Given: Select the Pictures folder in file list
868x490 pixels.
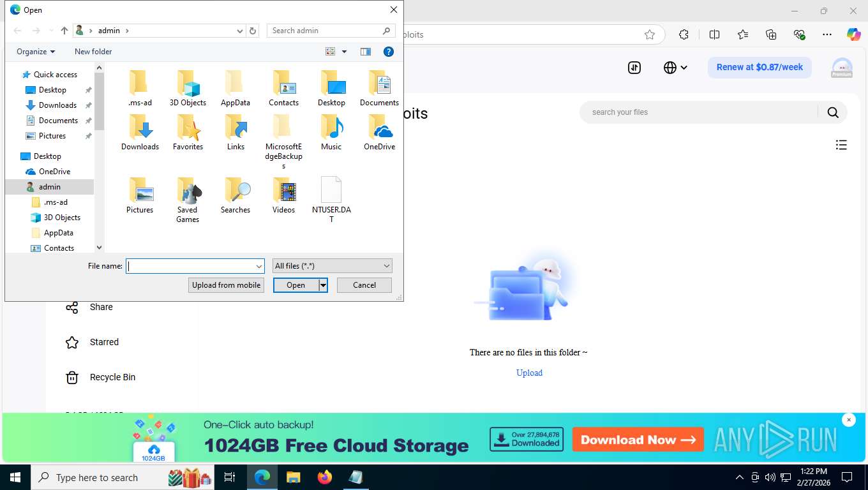Looking at the screenshot, I should click(140, 196).
